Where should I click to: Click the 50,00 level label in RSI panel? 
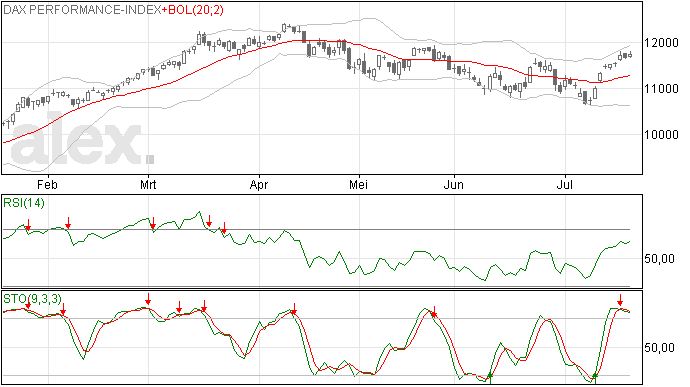pos(659,259)
